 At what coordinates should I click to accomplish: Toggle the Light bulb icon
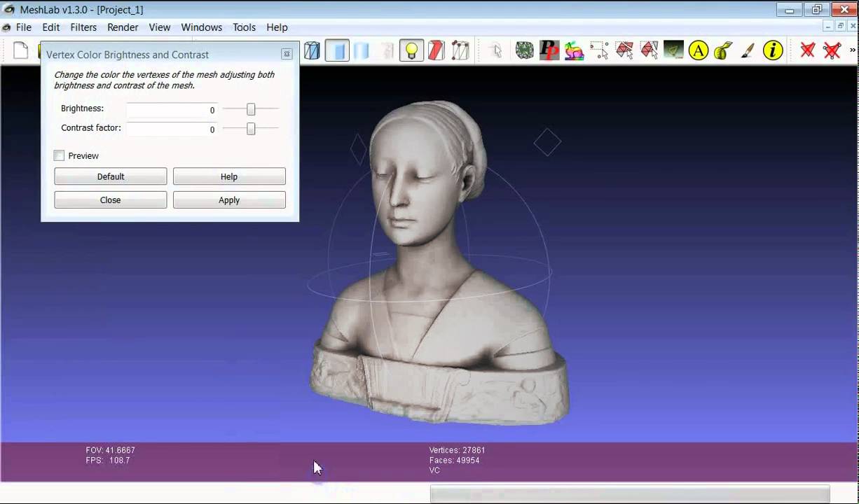point(411,50)
